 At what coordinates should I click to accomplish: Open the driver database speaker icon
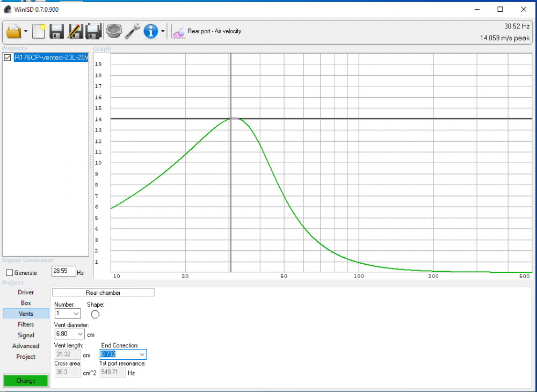pos(113,32)
